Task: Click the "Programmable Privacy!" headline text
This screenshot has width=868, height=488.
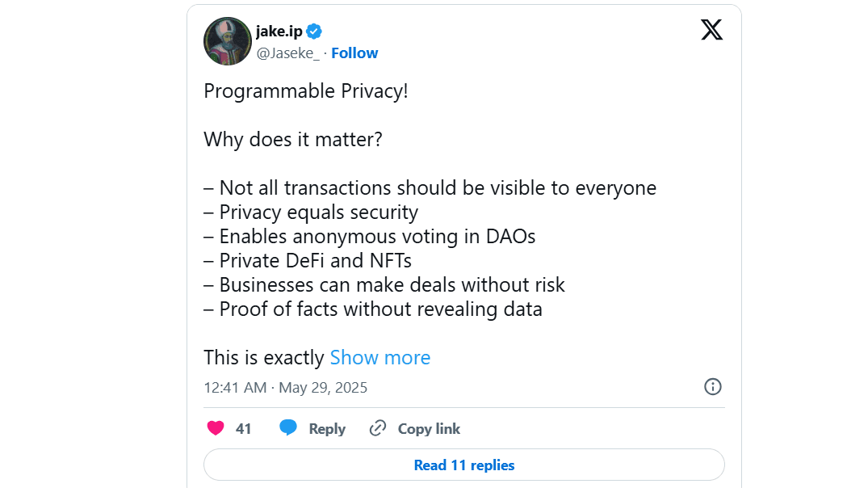Action: pyautogui.click(x=306, y=91)
